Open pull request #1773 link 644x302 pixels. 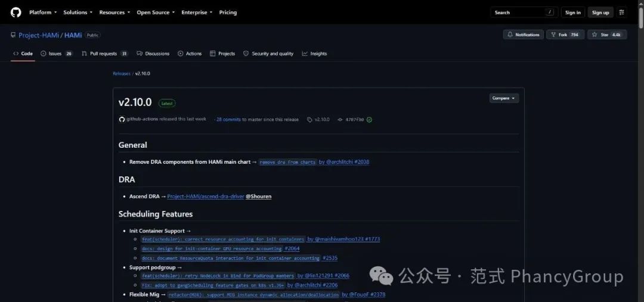pyautogui.click(x=372, y=239)
